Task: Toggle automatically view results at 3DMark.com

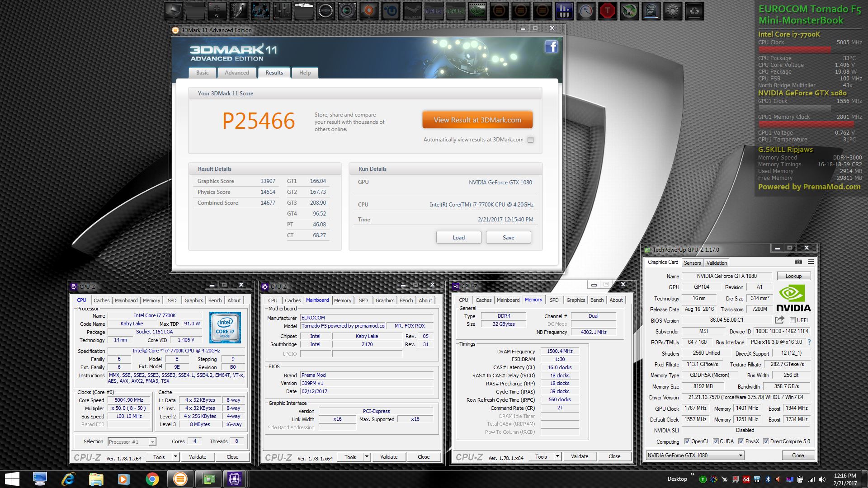Action: (531, 140)
